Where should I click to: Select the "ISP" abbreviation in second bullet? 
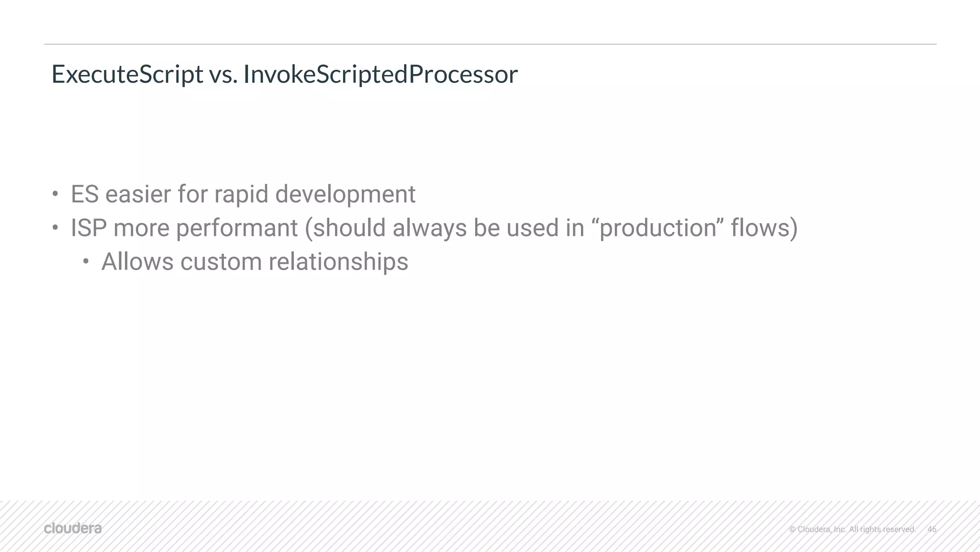click(x=89, y=228)
